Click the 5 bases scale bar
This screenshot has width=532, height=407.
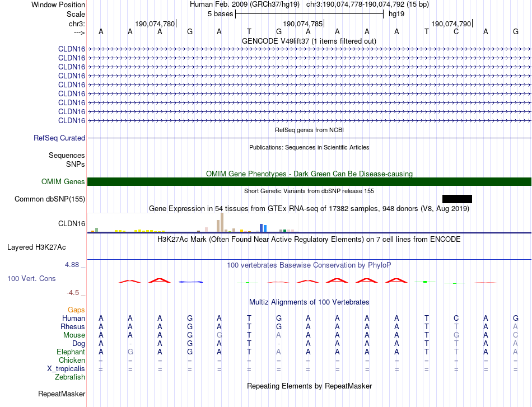309,14
